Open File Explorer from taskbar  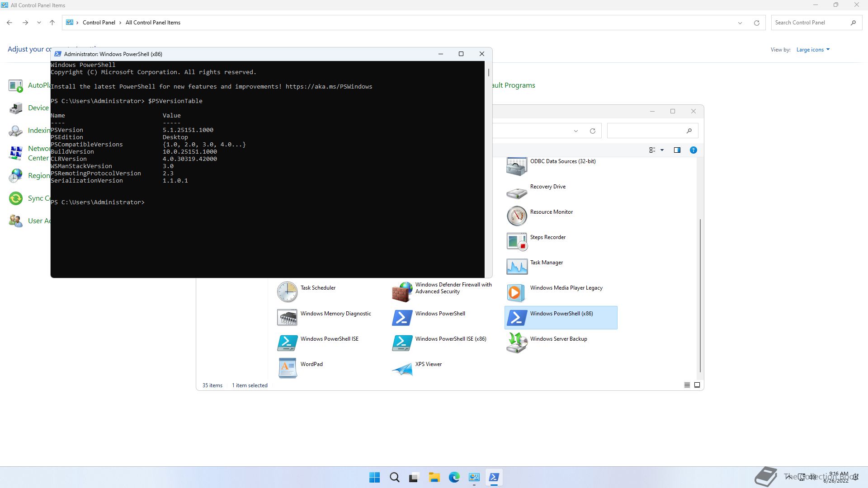pos(434,477)
